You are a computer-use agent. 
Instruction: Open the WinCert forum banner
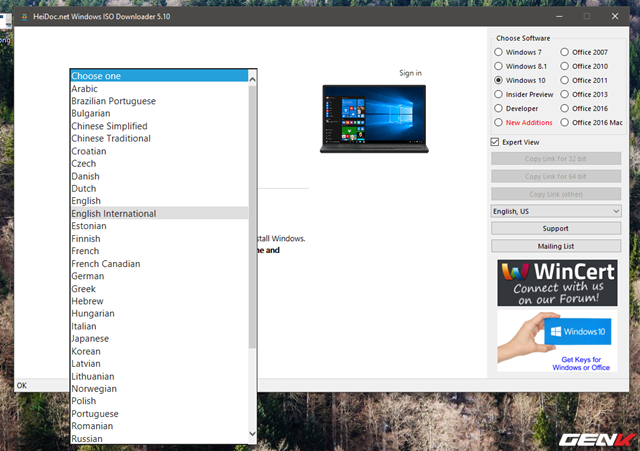(557, 283)
